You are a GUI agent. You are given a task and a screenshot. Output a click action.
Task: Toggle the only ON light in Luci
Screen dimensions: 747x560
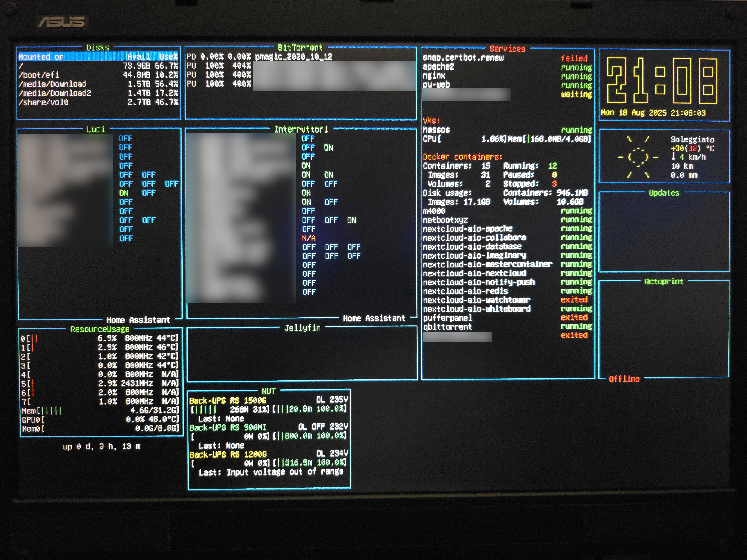pos(124,193)
